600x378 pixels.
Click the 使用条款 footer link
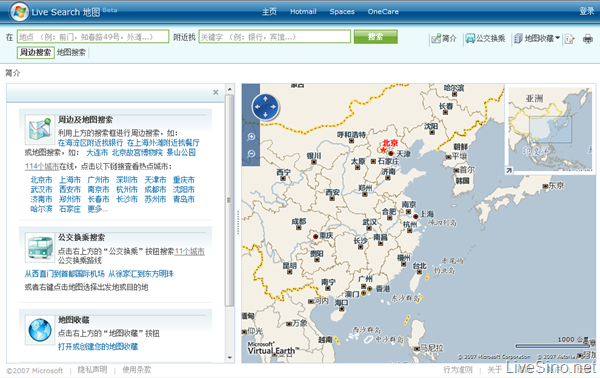(x=137, y=370)
